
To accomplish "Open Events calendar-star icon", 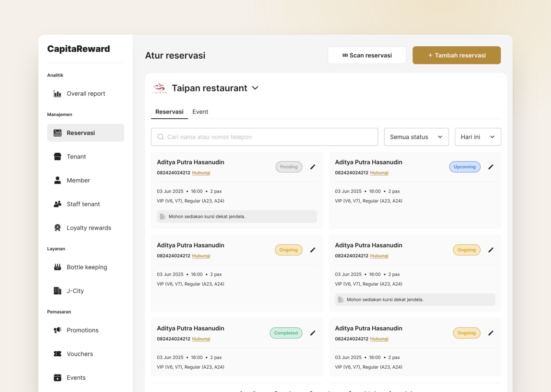I will [57, 377].
